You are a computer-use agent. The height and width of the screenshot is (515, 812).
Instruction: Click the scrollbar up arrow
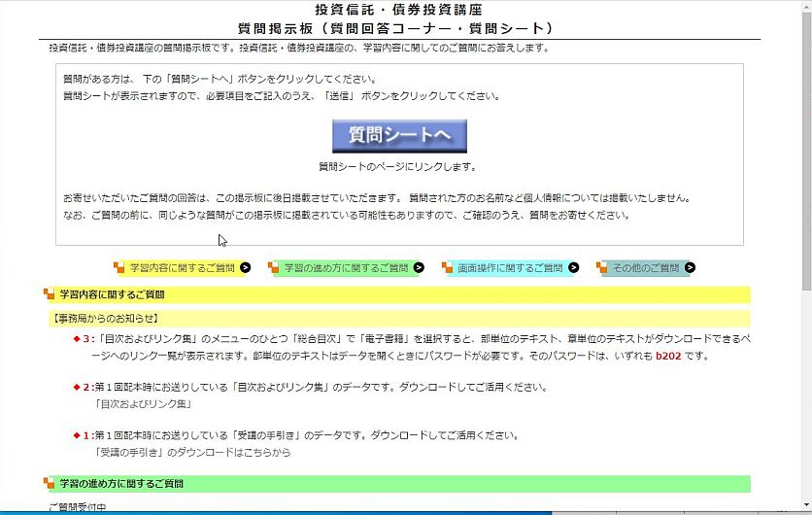pos(807,5)
